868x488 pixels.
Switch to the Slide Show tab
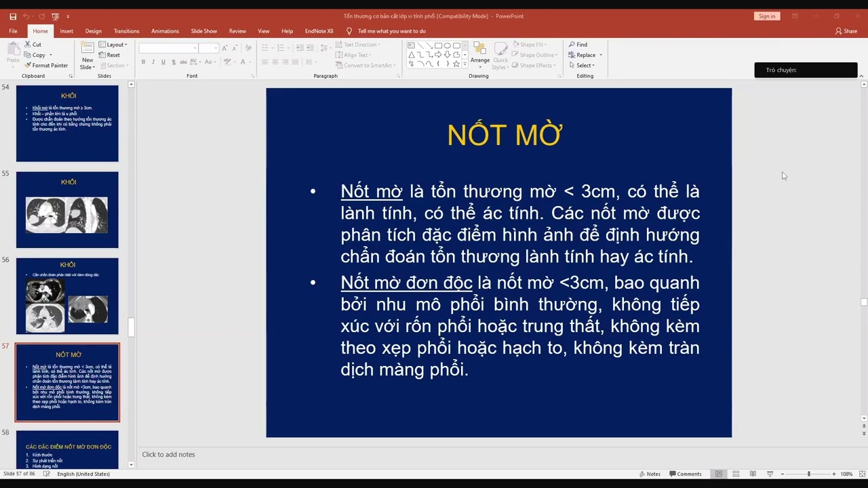coord(204,31)
